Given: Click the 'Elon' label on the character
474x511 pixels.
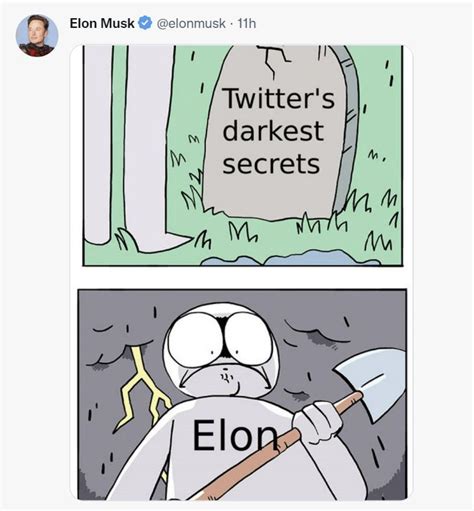Looking at the screenshot, I should tap(234, 435).
